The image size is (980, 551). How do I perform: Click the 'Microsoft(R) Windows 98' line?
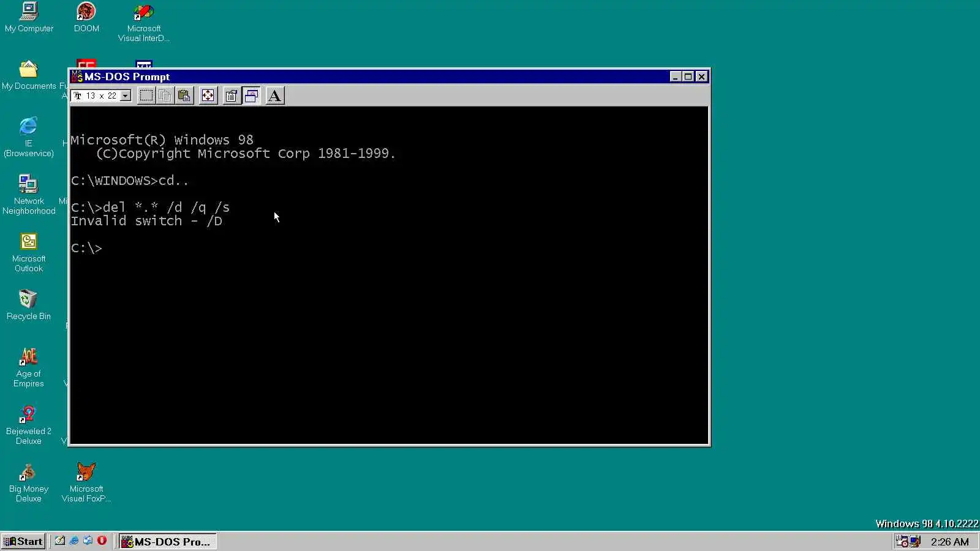(x=162, y=140)
